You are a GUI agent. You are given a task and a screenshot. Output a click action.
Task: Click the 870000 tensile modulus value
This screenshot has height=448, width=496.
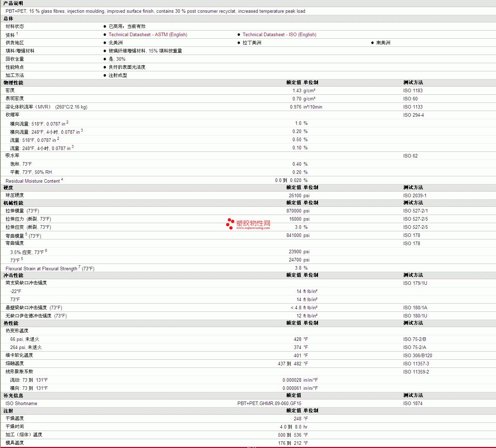point(294,211)
